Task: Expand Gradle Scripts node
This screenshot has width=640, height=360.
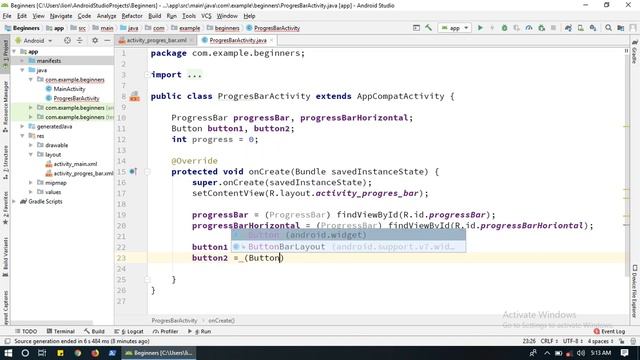Action: pyautogui.click(x=14, y=202)
